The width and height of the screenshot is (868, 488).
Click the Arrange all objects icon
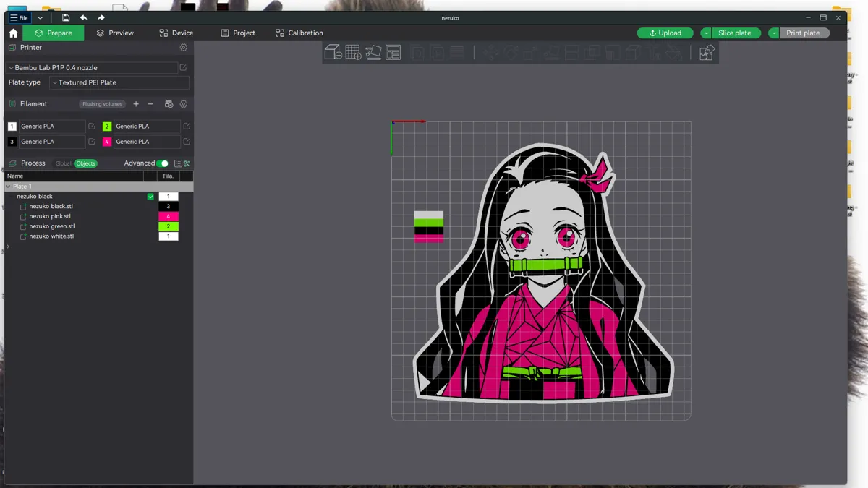(x=393, y=52)
